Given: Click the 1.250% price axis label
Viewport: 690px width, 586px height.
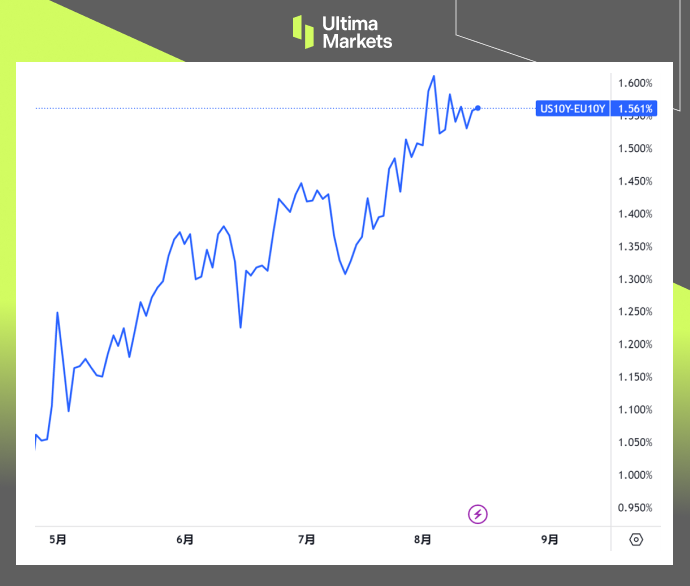Looking at the screenshot, I should click(x=635, y=311).
